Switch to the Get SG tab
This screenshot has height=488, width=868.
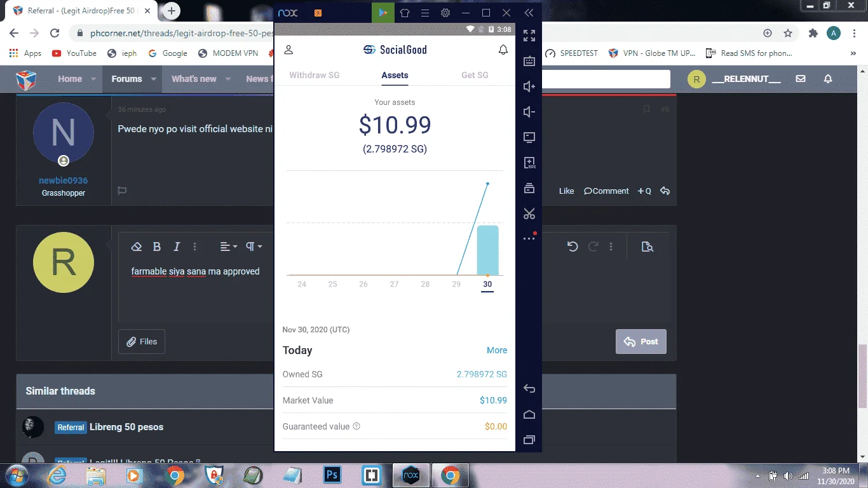[475, 75]
